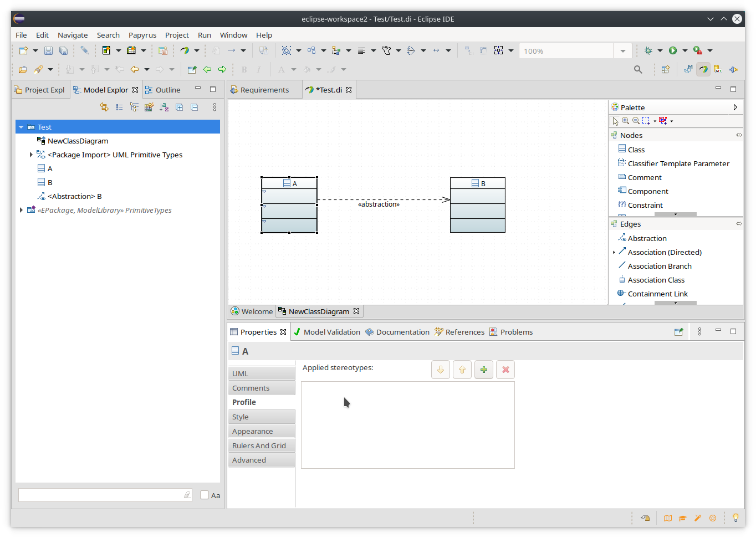The image size is (756, 538).
Task: Collapse the Palette with its triangle arrow
Action: [735, 107]
